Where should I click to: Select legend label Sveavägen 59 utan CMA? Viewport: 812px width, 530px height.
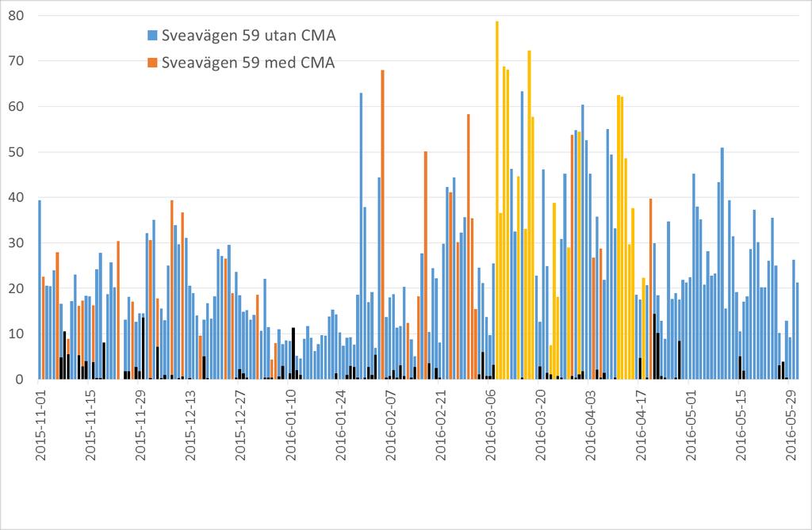pyautogui.click(x=248, y=36)
